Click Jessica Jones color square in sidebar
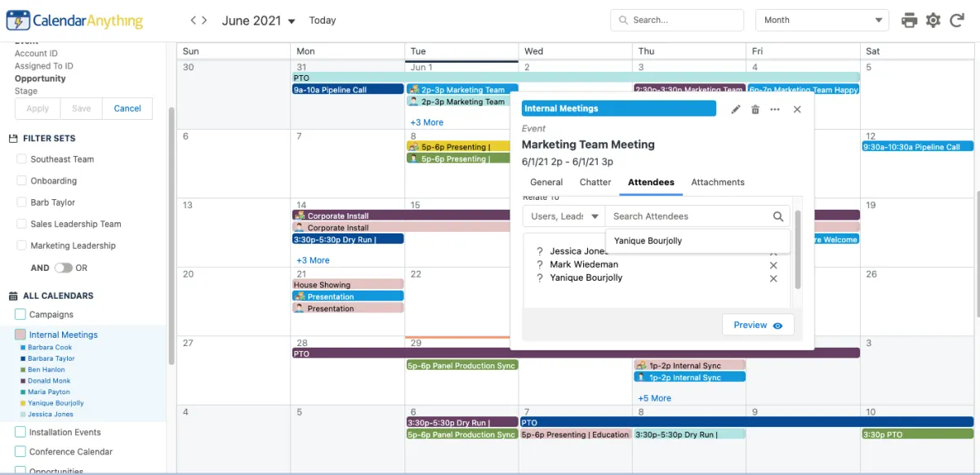 [22, 415]
